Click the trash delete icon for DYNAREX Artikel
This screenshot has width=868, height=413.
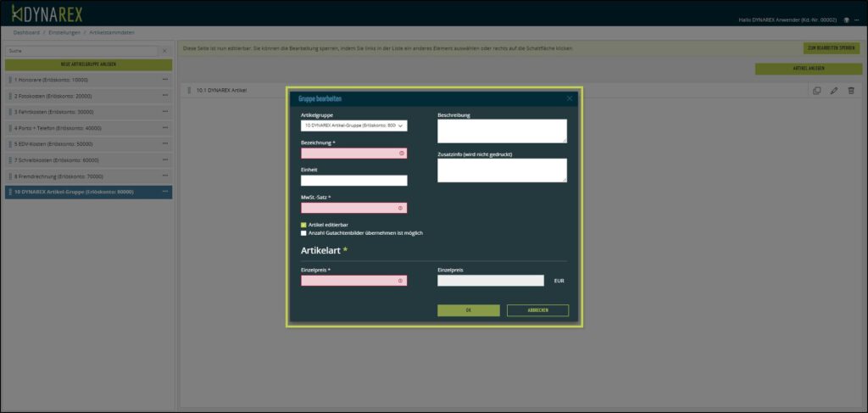[x=851, y=91]
